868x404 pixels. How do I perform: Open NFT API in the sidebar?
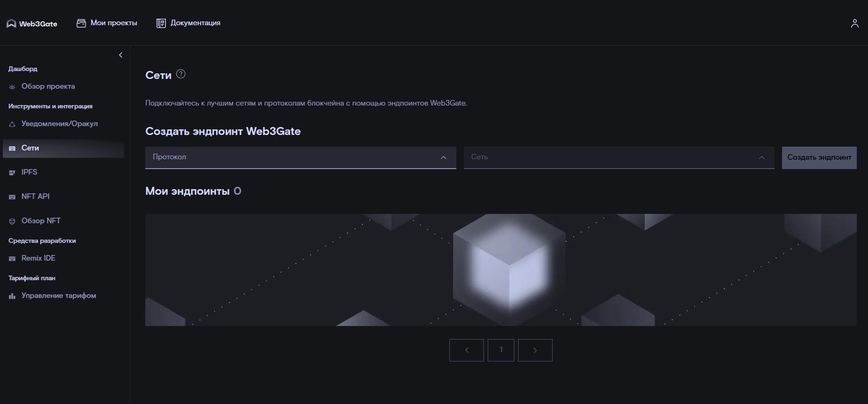tap(36, 197)
